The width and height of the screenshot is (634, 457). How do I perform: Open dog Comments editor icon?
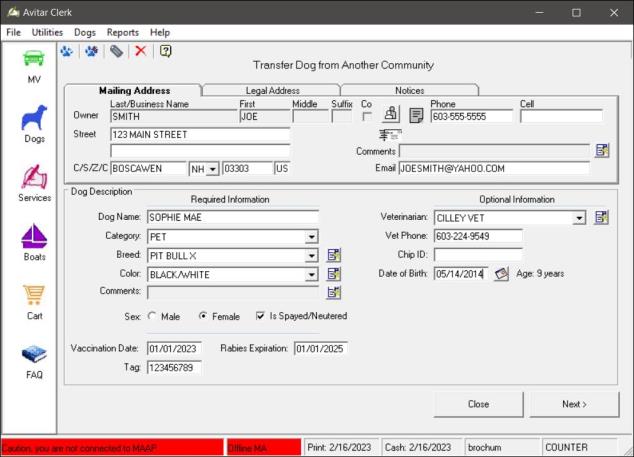click(x=334, y=292)
